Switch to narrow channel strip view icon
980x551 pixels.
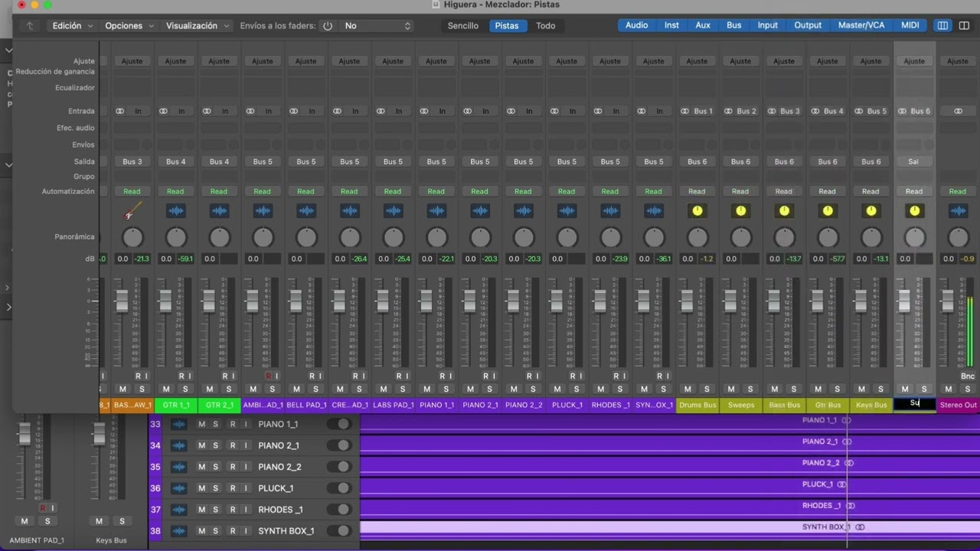(942, 25)
